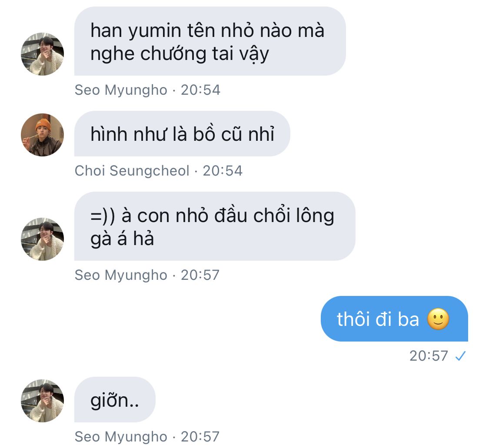Tap the 20:54 timestamp beside Choi Seungcheol

223,171
